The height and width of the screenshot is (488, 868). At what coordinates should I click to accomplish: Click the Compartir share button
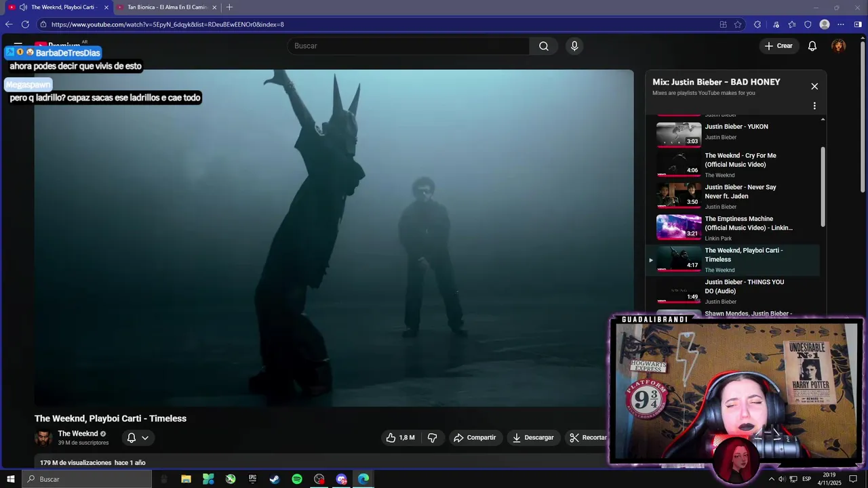[475, 438]
